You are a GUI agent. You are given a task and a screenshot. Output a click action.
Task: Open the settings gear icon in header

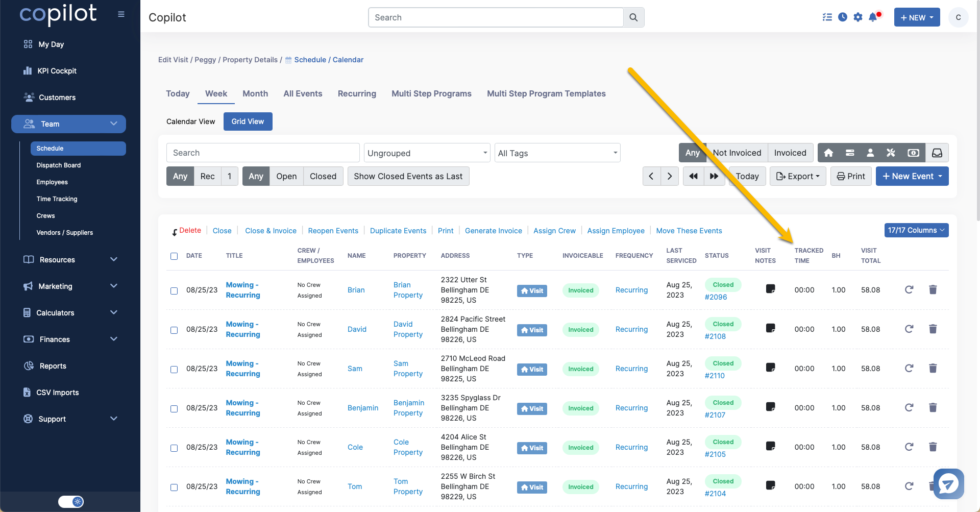[858, 17]
